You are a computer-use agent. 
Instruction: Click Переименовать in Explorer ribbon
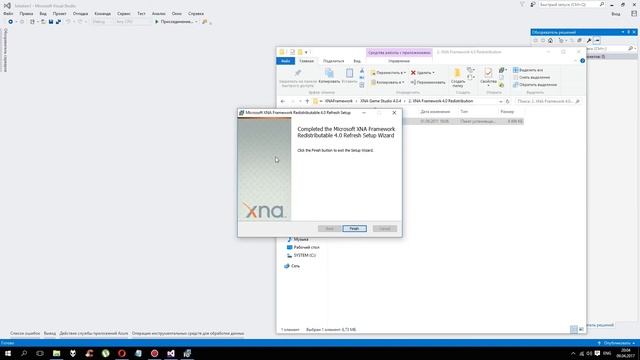tap(428, 82)
